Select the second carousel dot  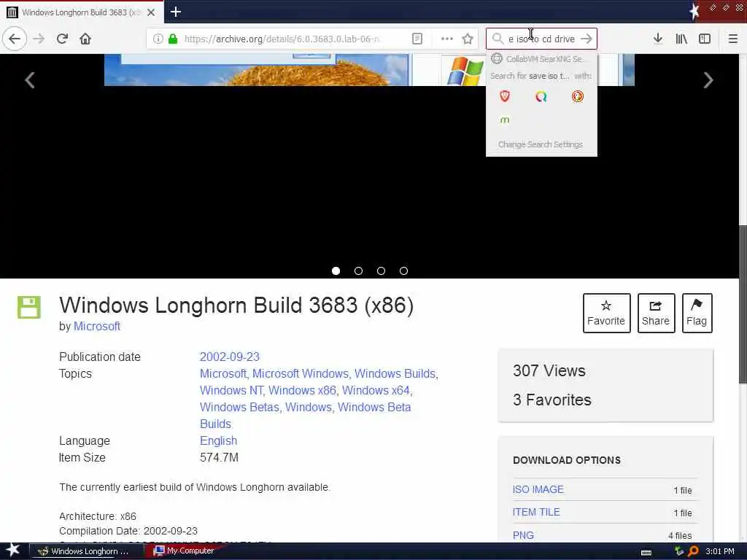coord(358,271)
